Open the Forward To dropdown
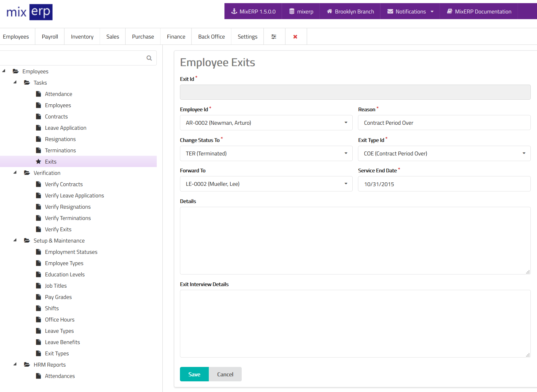Viewport: 537px width, 392px height. pyautogui.click(x=266, y=184)
